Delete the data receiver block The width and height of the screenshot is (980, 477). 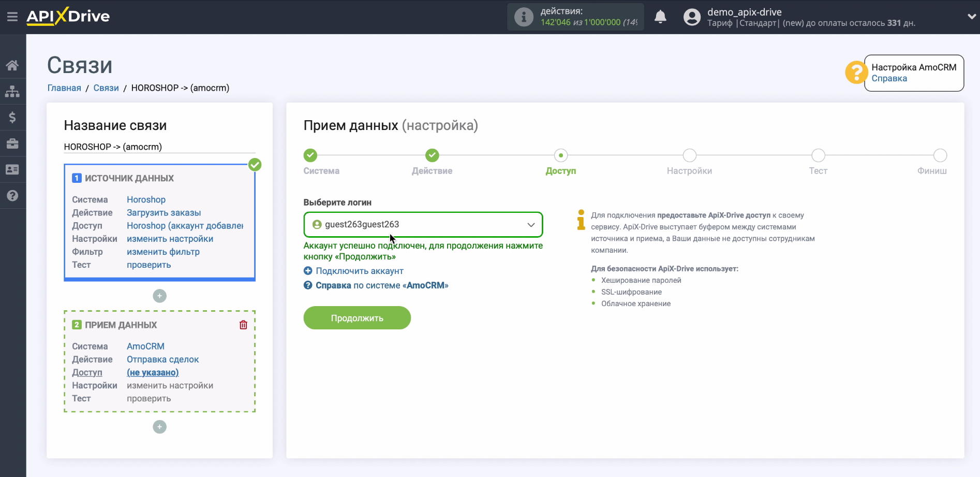point(243,325)
